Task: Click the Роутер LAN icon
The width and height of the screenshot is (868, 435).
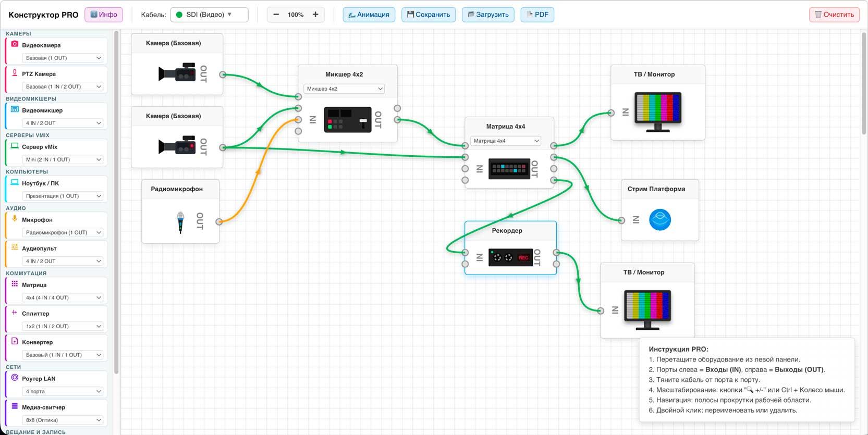Action: (15, 378)
